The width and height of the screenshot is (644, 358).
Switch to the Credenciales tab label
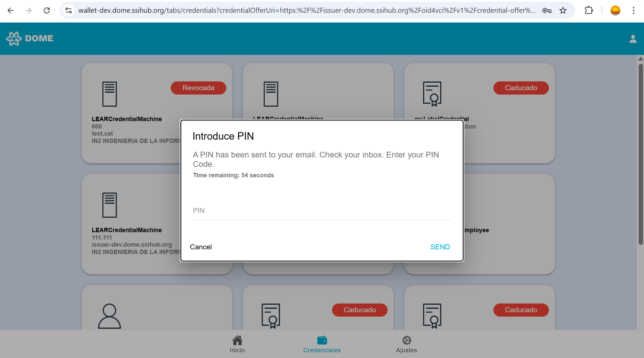[x=322, y=350]
